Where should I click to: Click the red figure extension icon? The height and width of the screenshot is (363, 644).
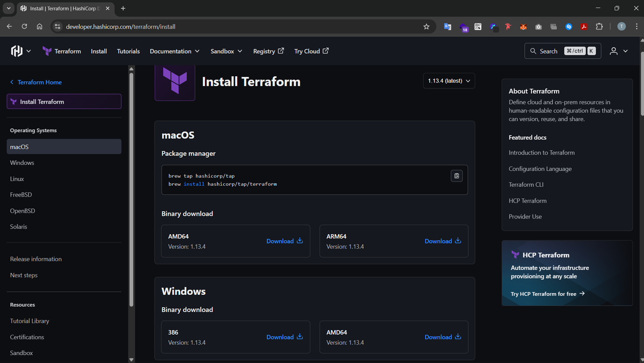point(508,26)
